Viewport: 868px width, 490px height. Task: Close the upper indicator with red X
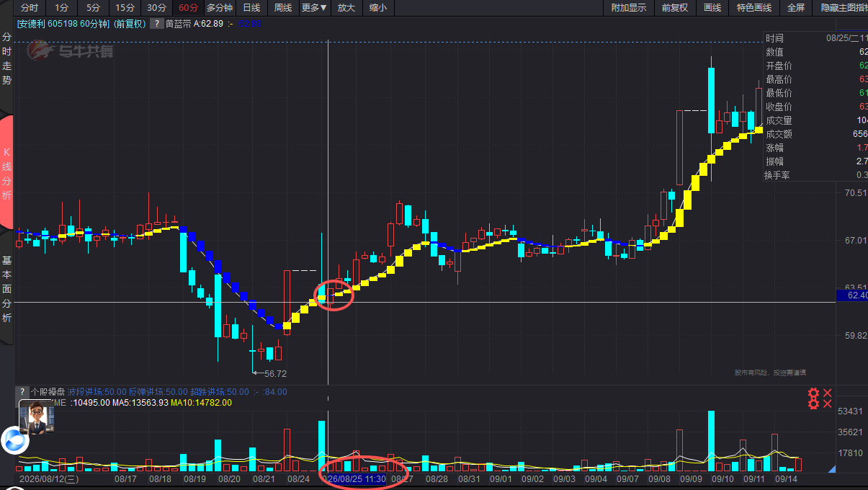click(x=828, y=393)
